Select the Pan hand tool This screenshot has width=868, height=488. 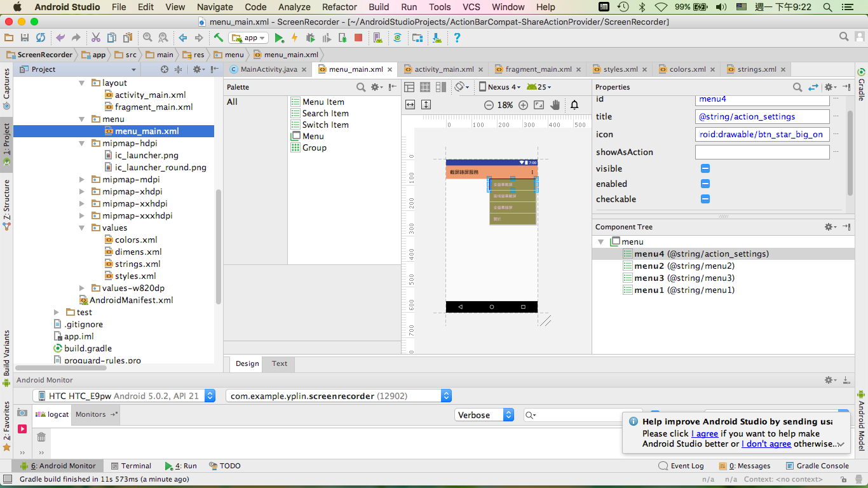(555, 105)
